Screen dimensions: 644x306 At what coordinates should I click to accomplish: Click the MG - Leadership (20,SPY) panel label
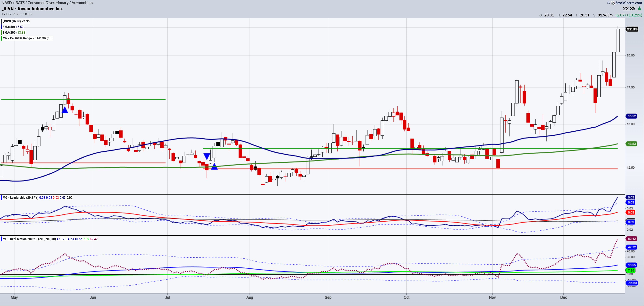20,198
